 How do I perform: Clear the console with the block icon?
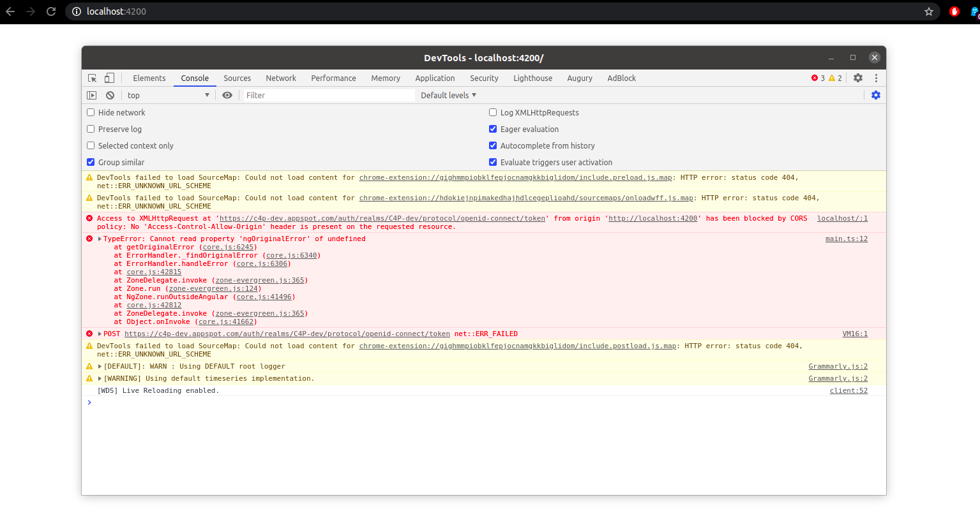110,95
